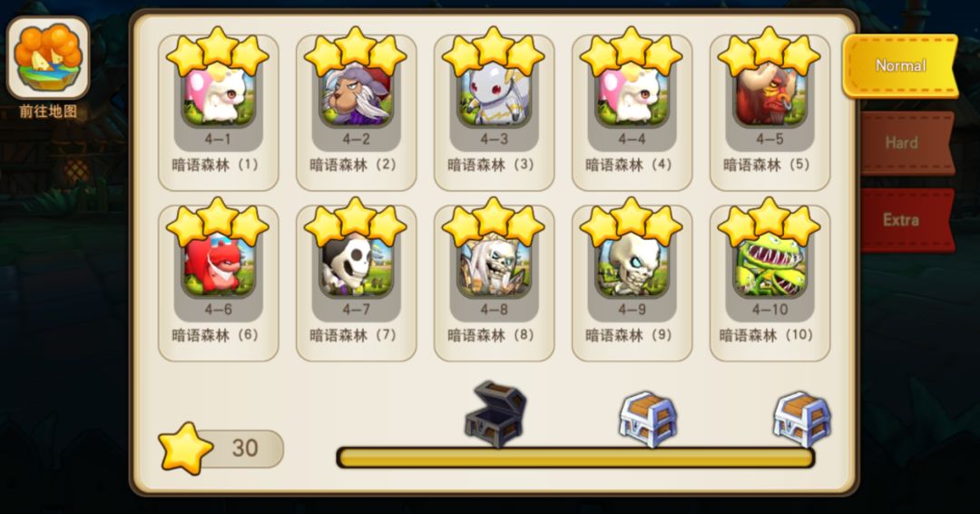Open stage 4-7 skull mask icon
Image resolution: width=980 pixels, height=514 pixels.
pos(357,264)
